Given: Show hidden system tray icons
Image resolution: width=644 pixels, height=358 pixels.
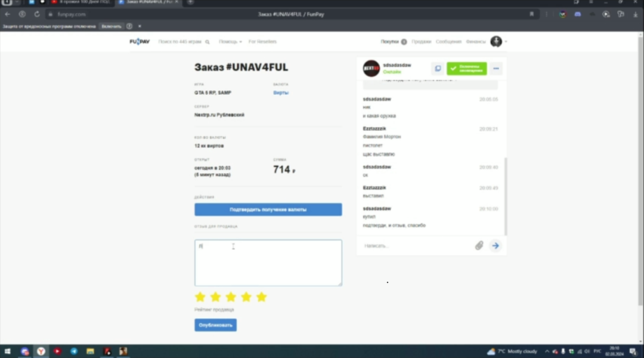Looking at the screenshot, I should point(547,351).
